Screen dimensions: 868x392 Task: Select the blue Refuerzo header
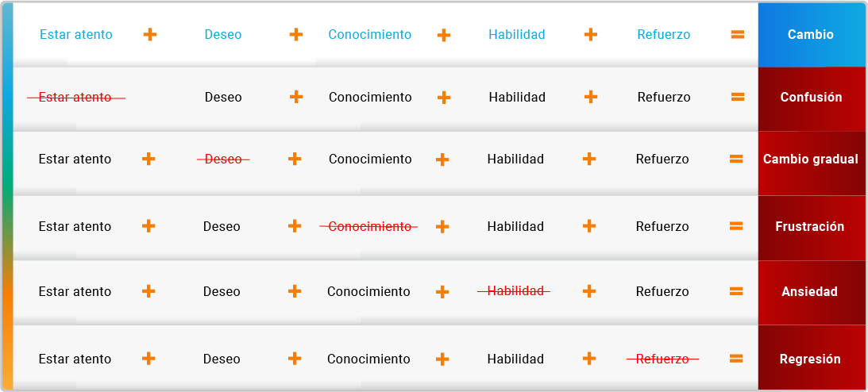(x=664, y=34)
